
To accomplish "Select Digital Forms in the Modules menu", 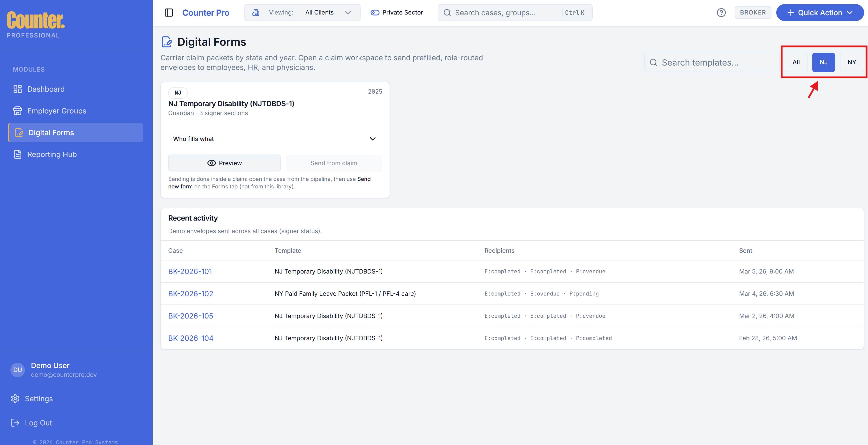I will click(51, 132).
